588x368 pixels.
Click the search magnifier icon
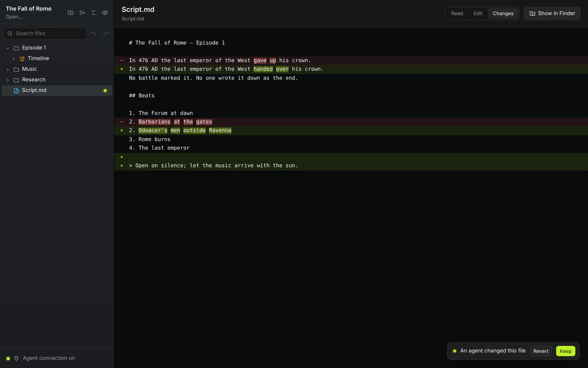(x=10, y=34)
